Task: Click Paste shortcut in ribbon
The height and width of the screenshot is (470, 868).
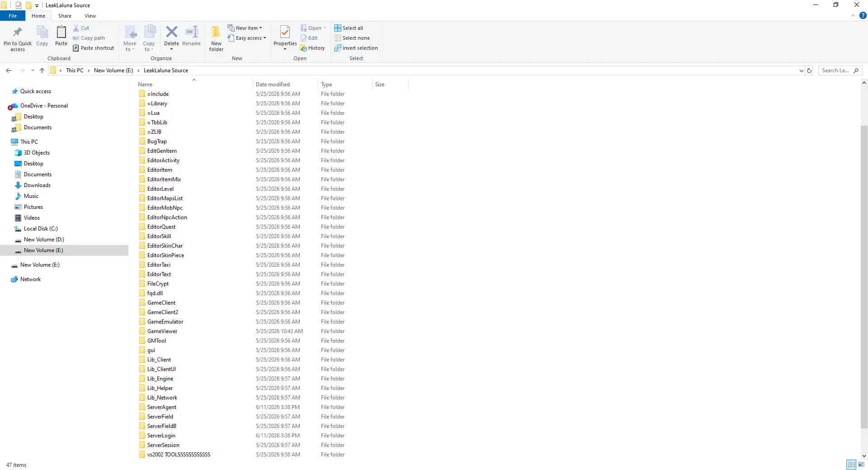Action: click(94, 48)
